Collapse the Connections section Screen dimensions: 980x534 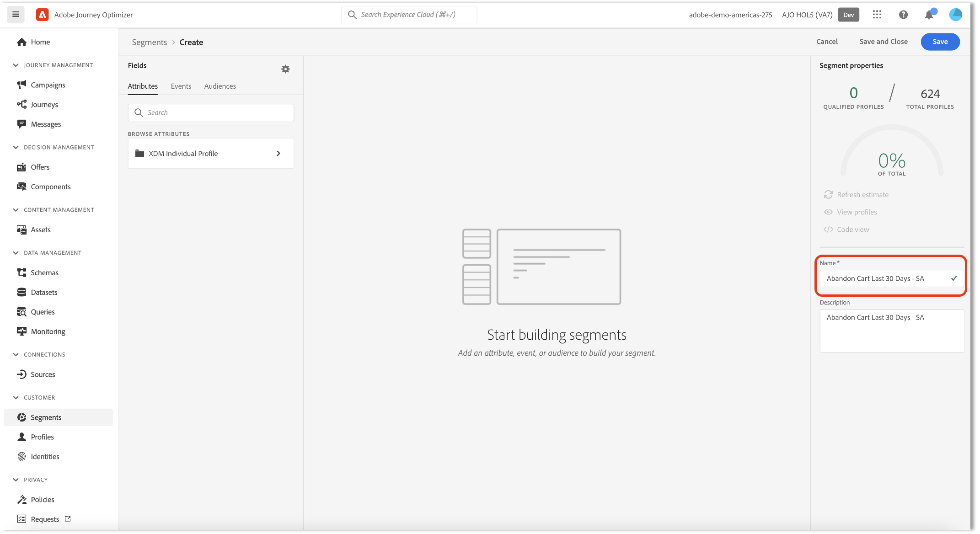(39, 355)
